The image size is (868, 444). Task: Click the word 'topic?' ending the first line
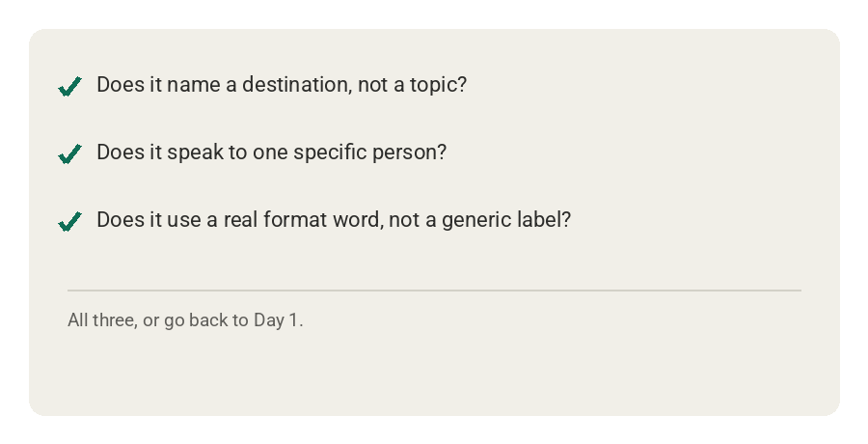[439, 85]
